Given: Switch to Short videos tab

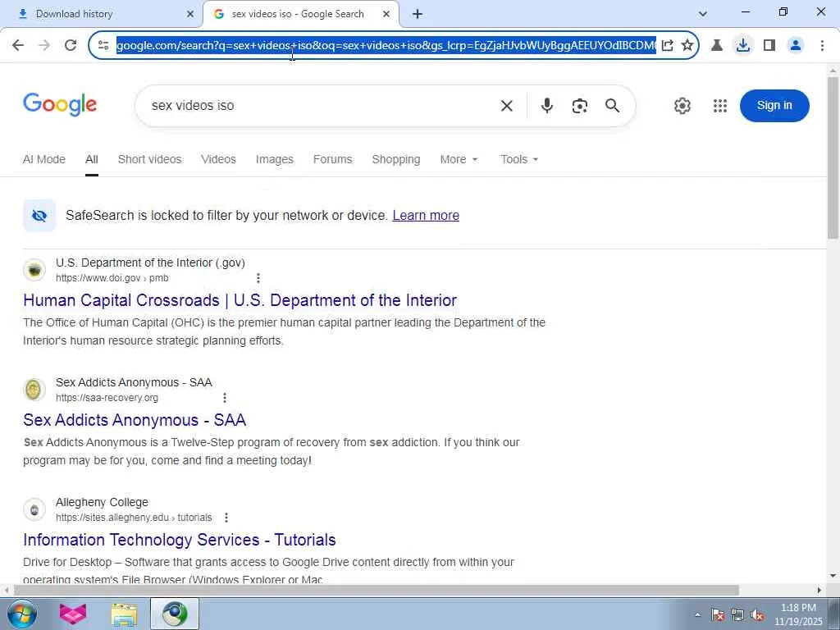Looking at the screenshot, I should point(149,160).
